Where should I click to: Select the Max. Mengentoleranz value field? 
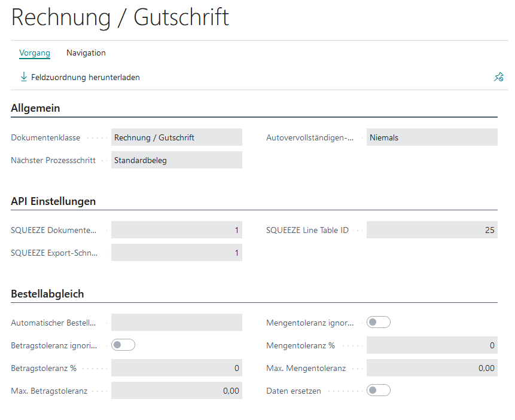coord(431,368)
